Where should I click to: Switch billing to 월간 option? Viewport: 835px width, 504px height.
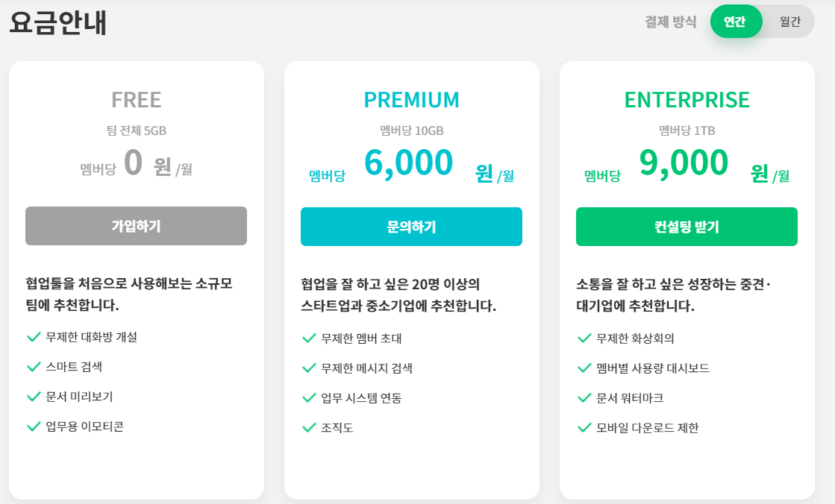pyautogui.click(x=789, y=22)
